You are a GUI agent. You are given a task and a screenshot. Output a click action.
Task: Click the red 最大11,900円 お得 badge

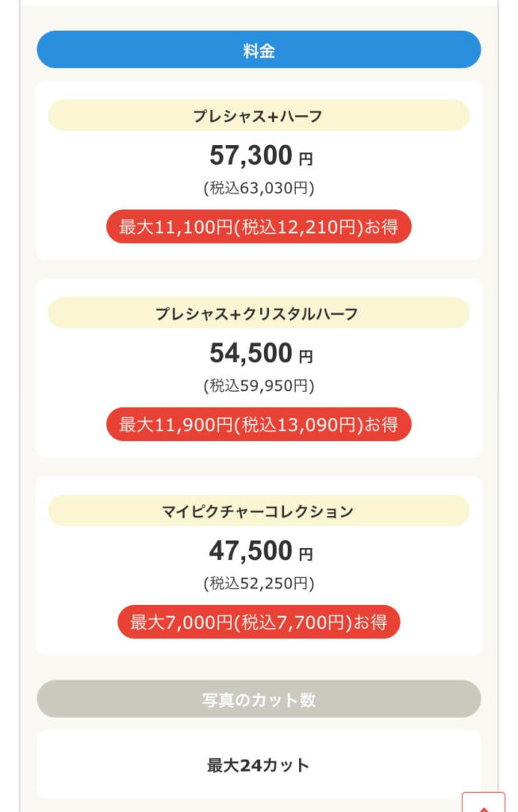tap(259, 424)
